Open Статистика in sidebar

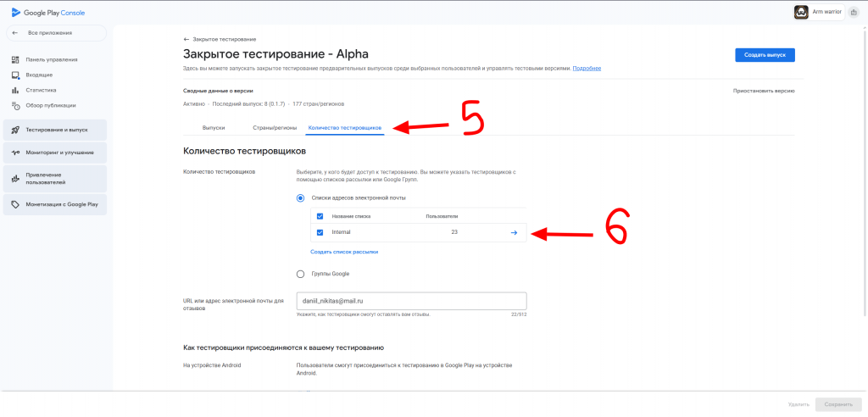pos(41,90)
